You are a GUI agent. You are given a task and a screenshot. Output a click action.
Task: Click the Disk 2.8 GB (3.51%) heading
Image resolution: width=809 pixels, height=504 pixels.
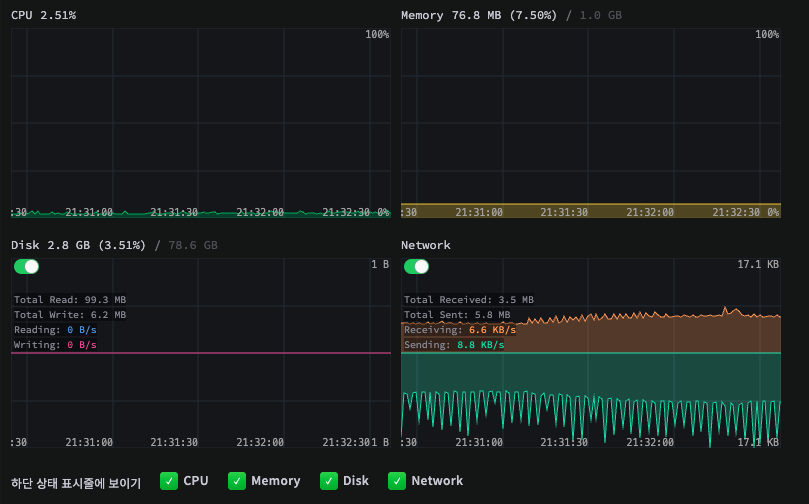click(78, 245)
